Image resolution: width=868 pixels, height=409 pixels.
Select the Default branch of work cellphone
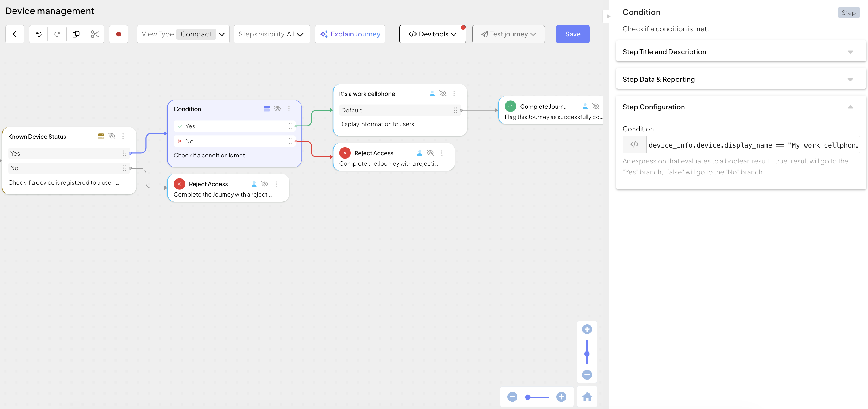[400, 110]
